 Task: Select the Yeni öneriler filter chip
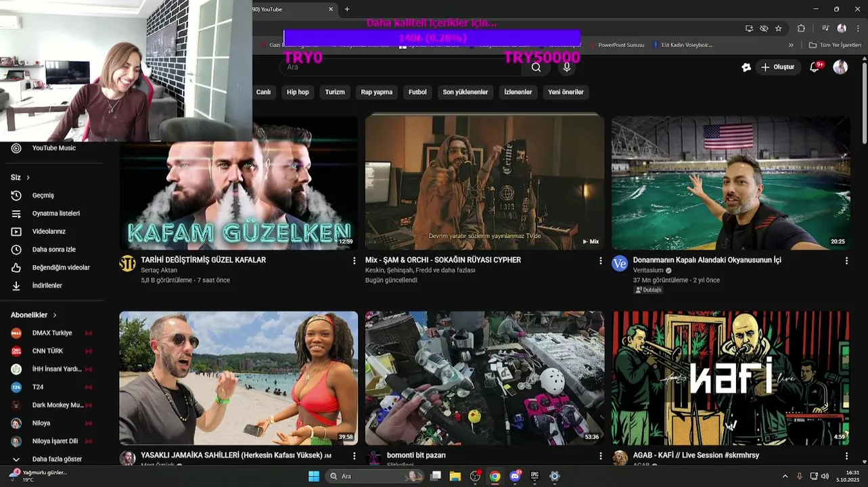pos(566,92)
